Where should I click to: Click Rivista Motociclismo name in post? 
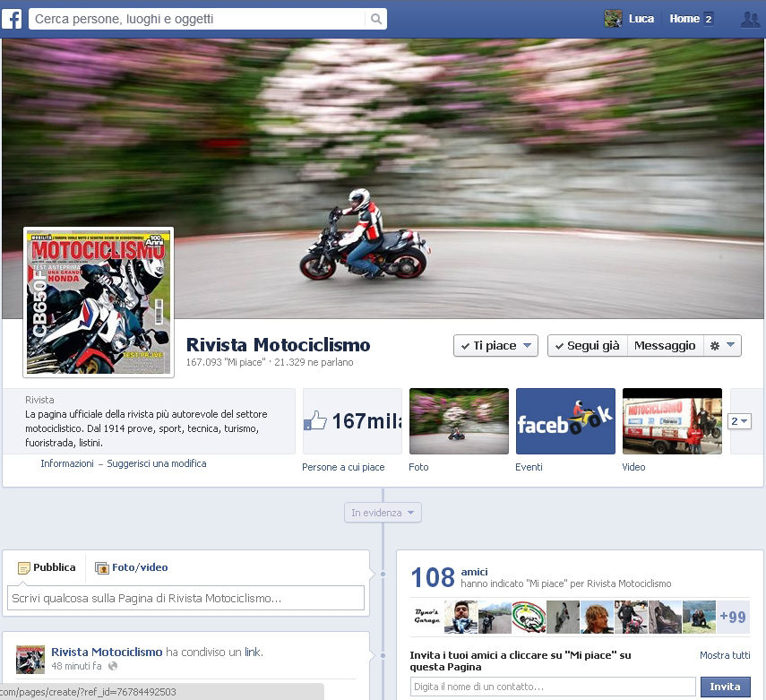click(107, 652)
